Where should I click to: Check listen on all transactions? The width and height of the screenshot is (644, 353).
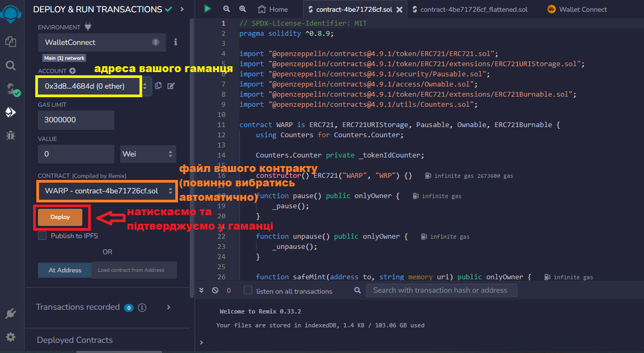[248, 291]
